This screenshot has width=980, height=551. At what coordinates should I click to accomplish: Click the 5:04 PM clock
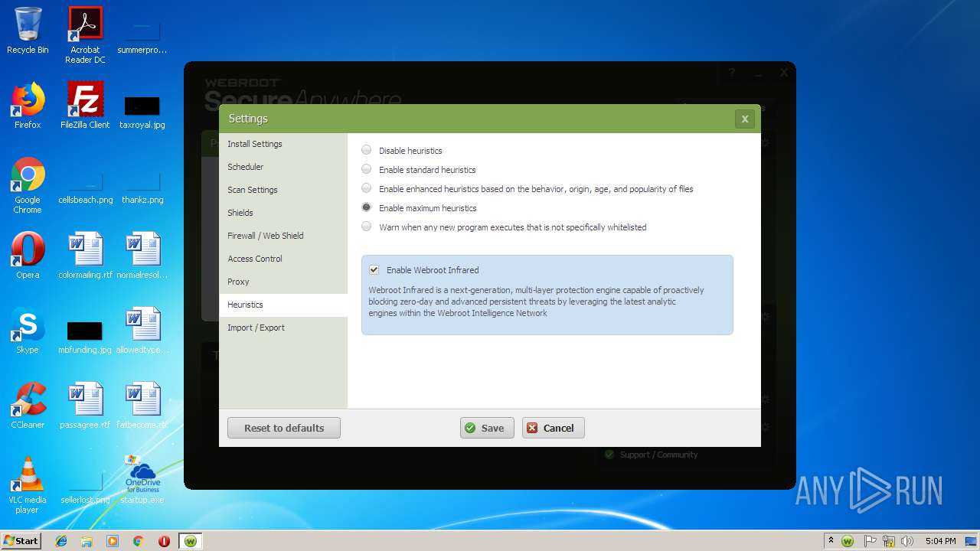pyautogui.click(x=940, y=541)
